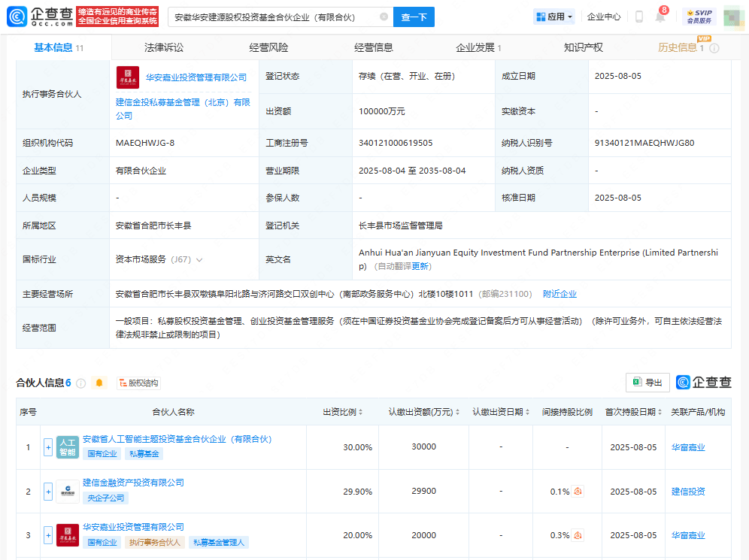Viewport: 749px width, 560px height.
Task: Open the 知识产权 tab
Action: (583, 47)
